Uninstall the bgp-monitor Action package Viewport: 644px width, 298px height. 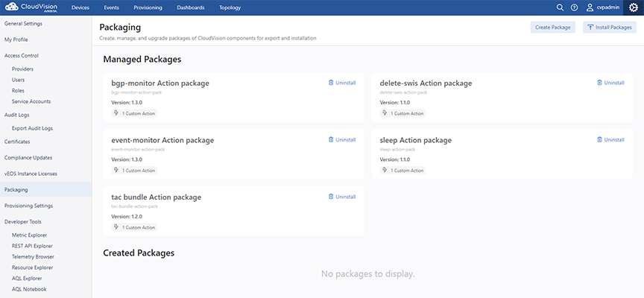point(342,83)
